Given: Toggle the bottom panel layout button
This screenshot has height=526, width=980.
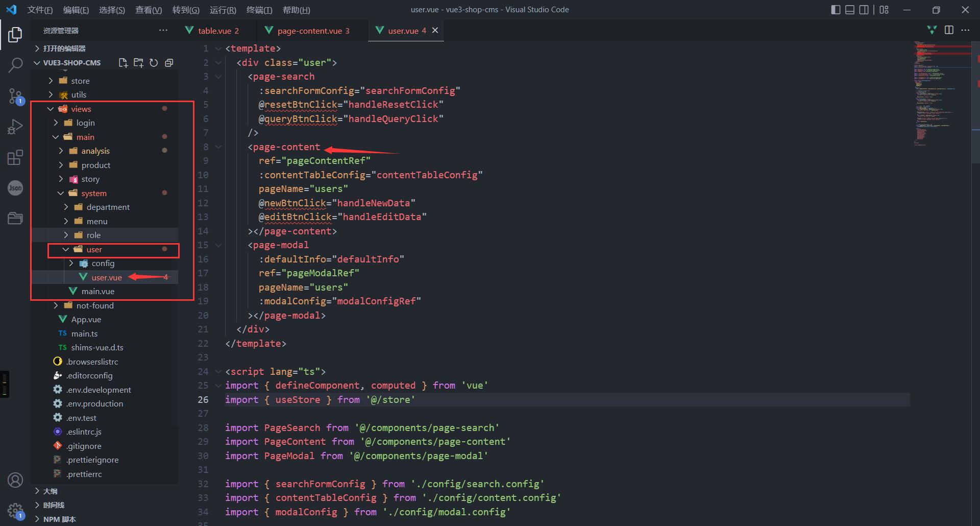Looking at the screenshot, I should point(850,10).
